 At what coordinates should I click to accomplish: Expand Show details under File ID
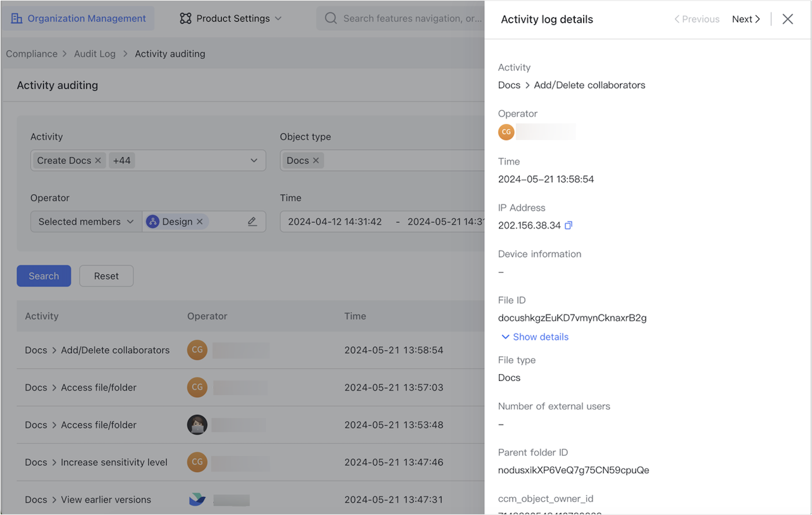[535, 337]
